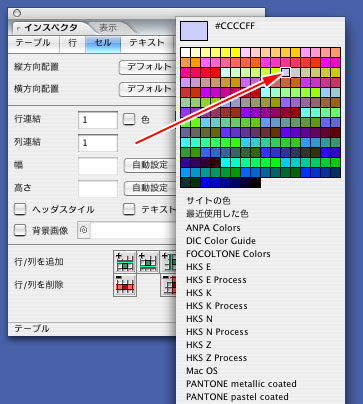This screenshot has width=363, height=404.
Task: Pick the black swatch ending the last grid row
Action: pyautogui.click(x=255, y=182)
